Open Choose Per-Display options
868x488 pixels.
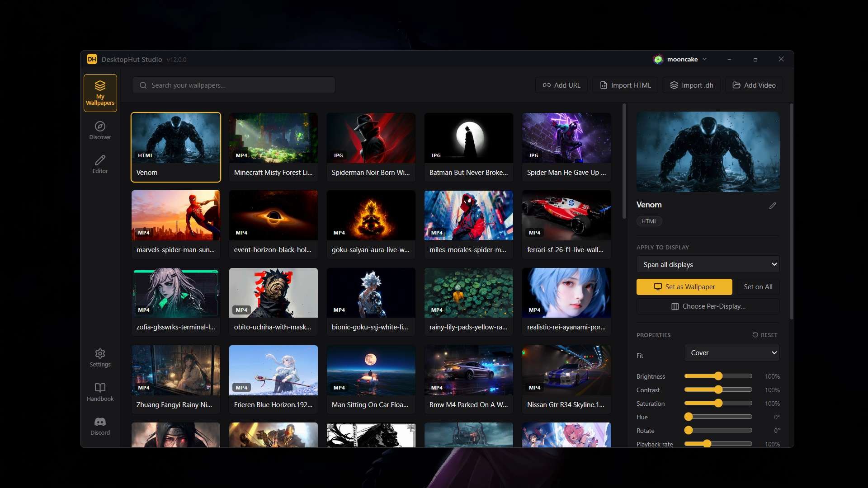coord(708,306)
